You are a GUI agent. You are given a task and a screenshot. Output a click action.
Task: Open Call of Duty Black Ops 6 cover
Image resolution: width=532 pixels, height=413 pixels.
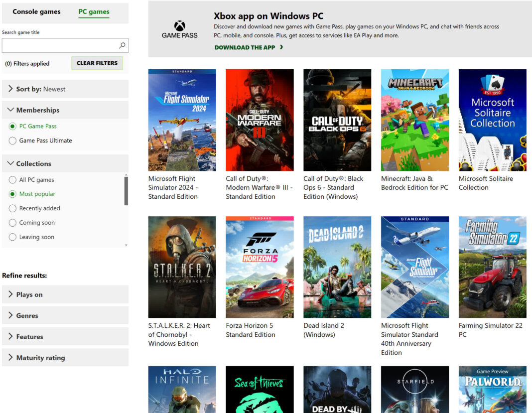(x=337, y=120)
